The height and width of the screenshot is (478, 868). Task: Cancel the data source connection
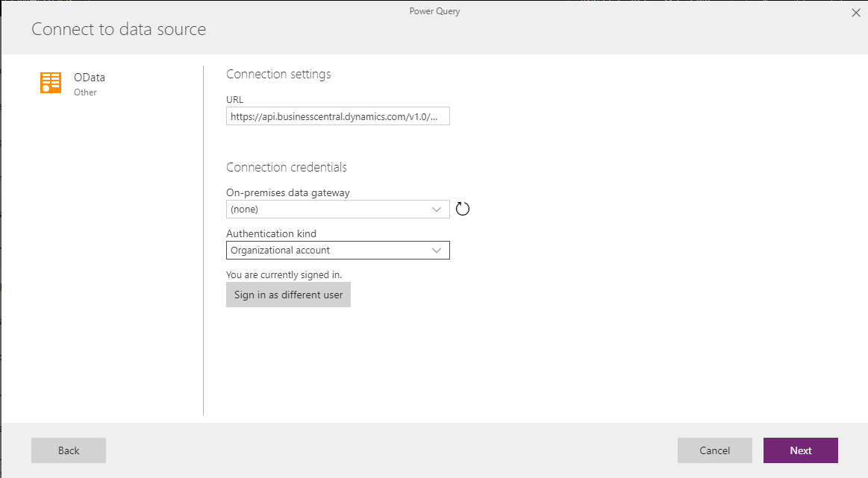[x=715, y=450]
